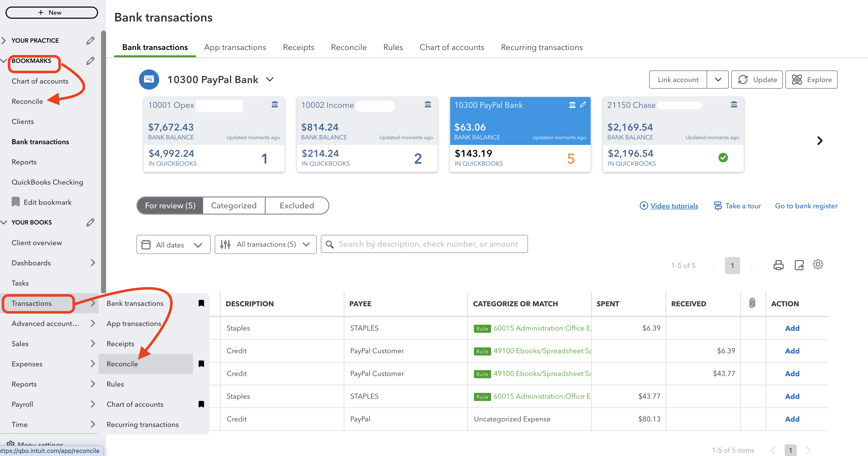Expand the Dashboards submenu
The height and width of the screenshot is (456, 868).
click(93, 263)
